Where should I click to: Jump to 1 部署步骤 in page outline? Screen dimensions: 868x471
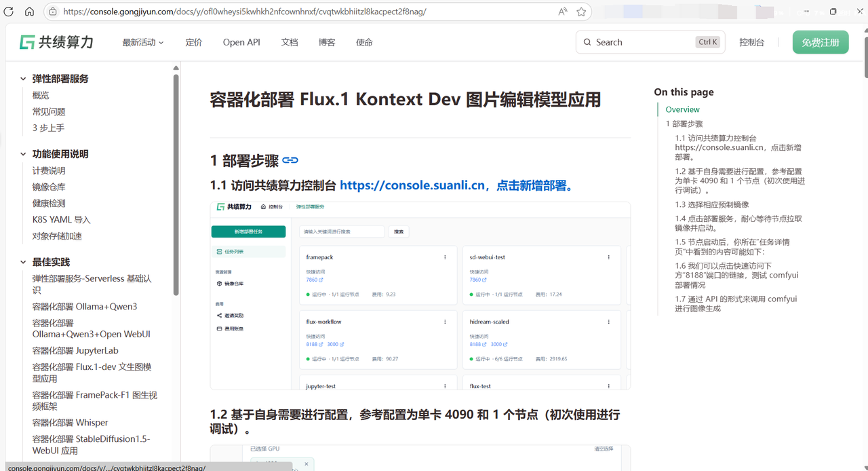(x=684, y=124)
